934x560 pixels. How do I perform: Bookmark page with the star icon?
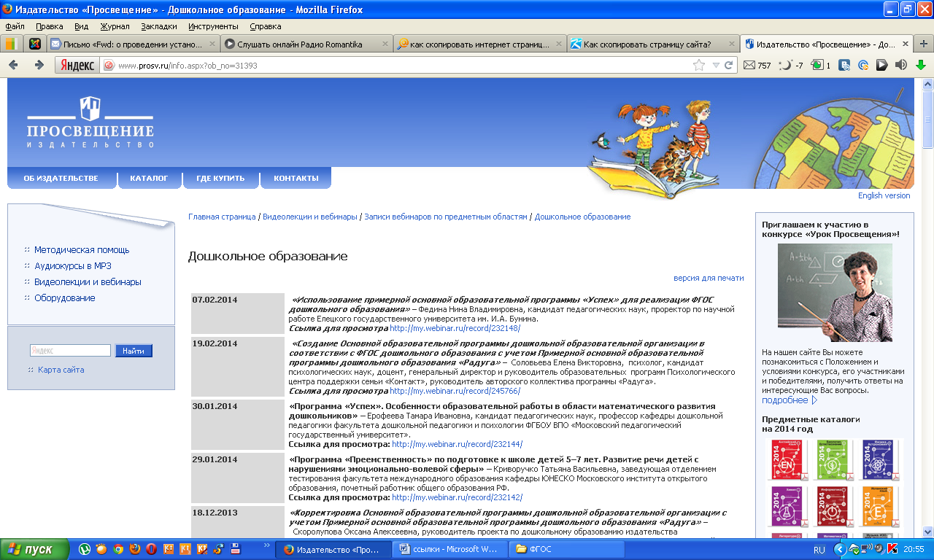point(699,65)
